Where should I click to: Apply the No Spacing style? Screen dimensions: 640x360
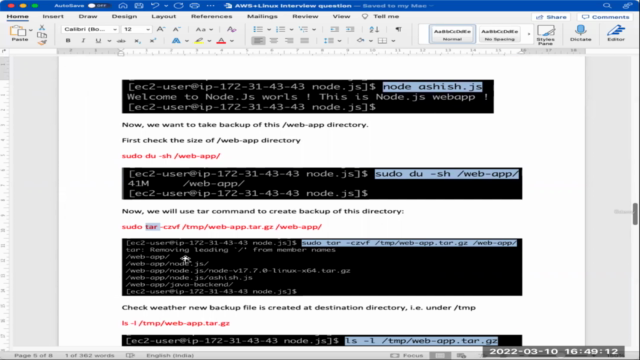[x=500, y=34]
